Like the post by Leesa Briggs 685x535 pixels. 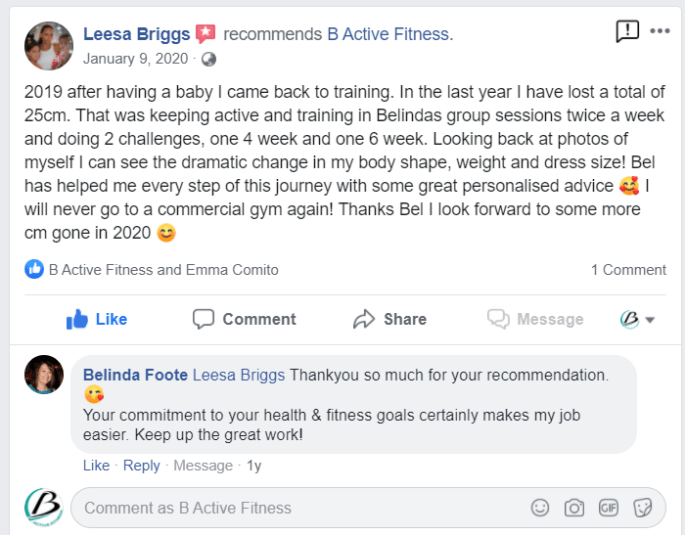point(97,319)
